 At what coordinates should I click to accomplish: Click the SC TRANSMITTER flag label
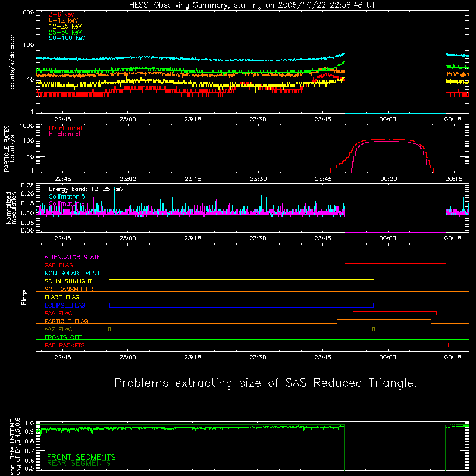click(69, 289)
